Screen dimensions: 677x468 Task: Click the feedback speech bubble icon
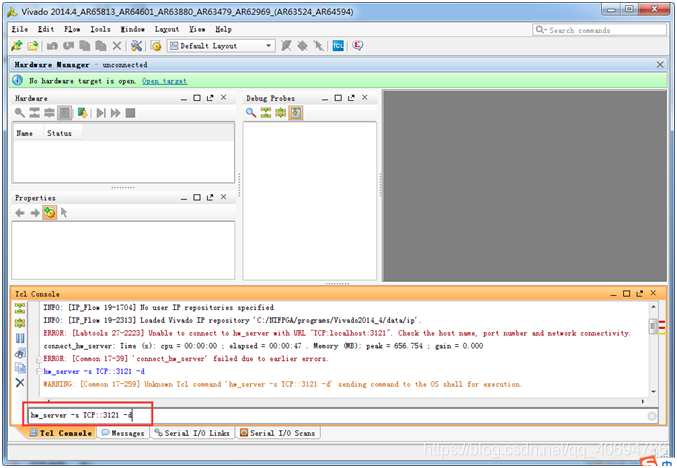(x=357, y=46)
